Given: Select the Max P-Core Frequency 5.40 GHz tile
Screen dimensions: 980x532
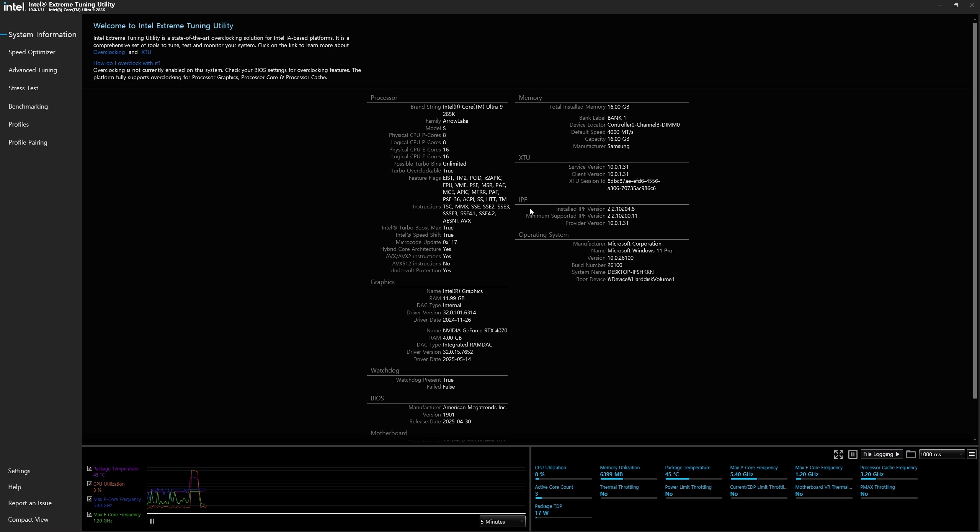Looking at the screenshot, I should (x=759, y=473).
